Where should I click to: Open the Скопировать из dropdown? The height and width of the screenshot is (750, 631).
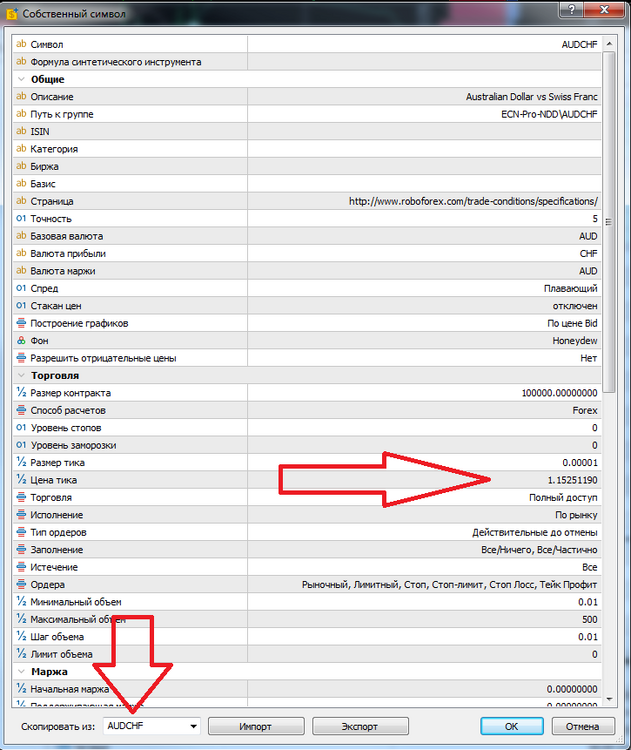pos(151,726)
